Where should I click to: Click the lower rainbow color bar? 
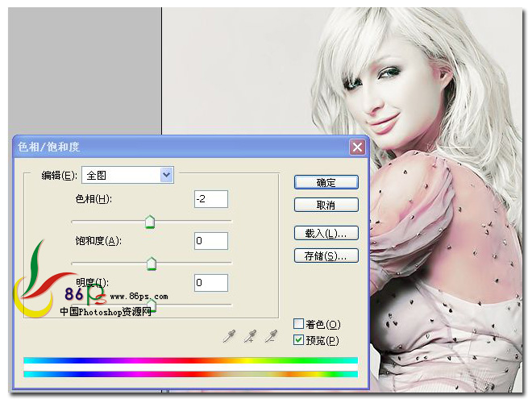pos(191,374)
